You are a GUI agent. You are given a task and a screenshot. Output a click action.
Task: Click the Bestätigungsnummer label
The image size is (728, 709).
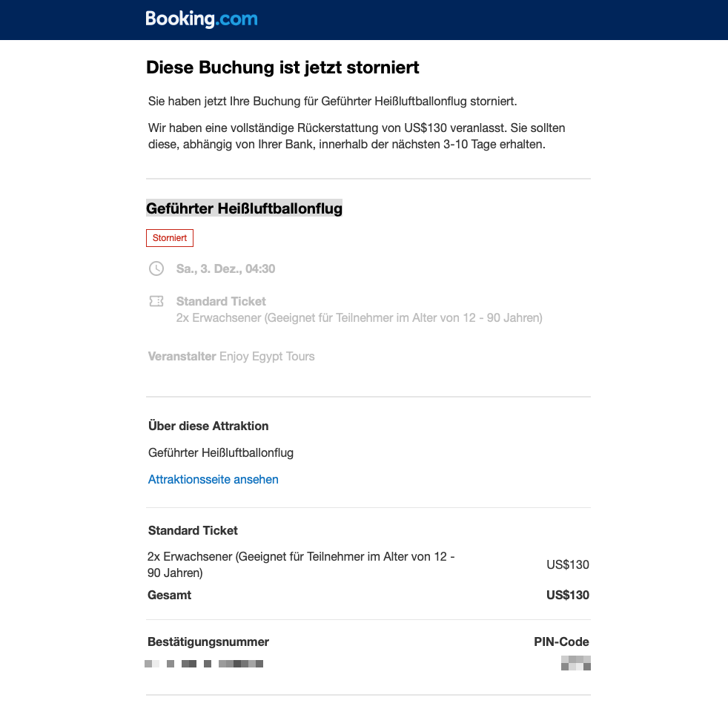[x=208, y=642]
